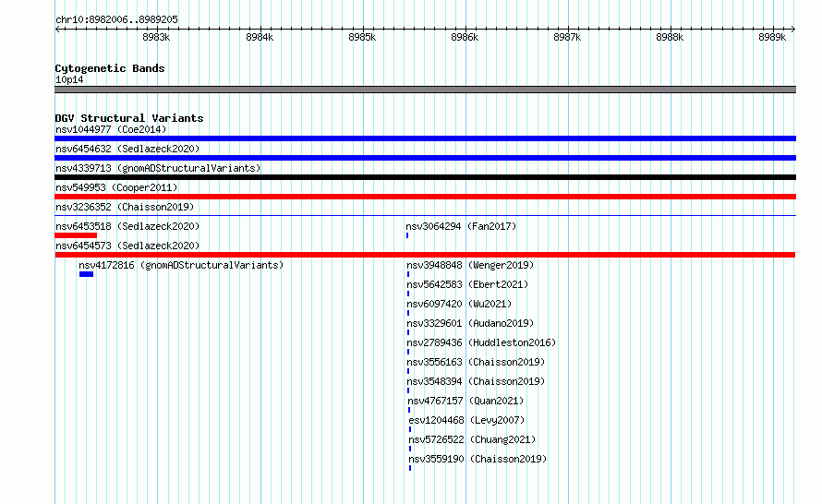Viewport: 822px width, 504px height.
Task: Select nsv5726522 (Chuang2021) label
Action: [x=472, y=439]
